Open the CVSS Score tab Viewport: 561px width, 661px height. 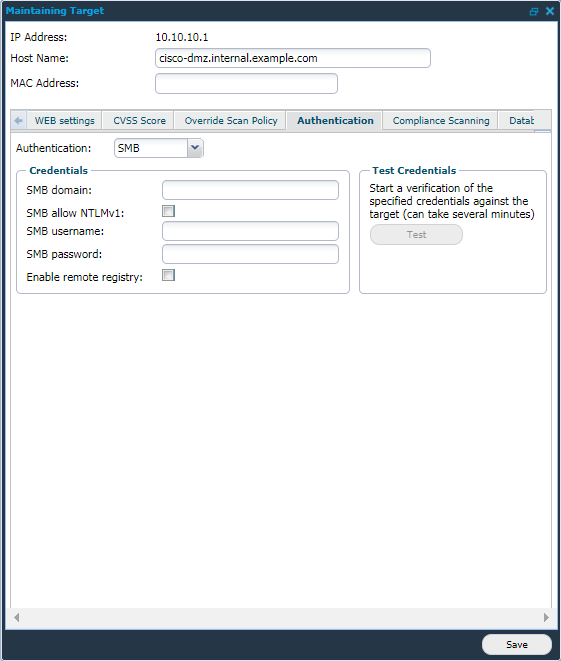(139, 121)
